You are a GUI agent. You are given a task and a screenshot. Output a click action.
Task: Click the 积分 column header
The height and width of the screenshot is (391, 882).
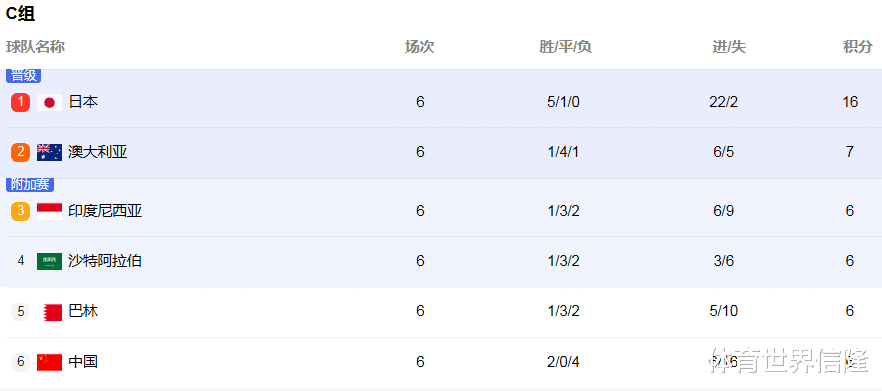pos(857,47)
